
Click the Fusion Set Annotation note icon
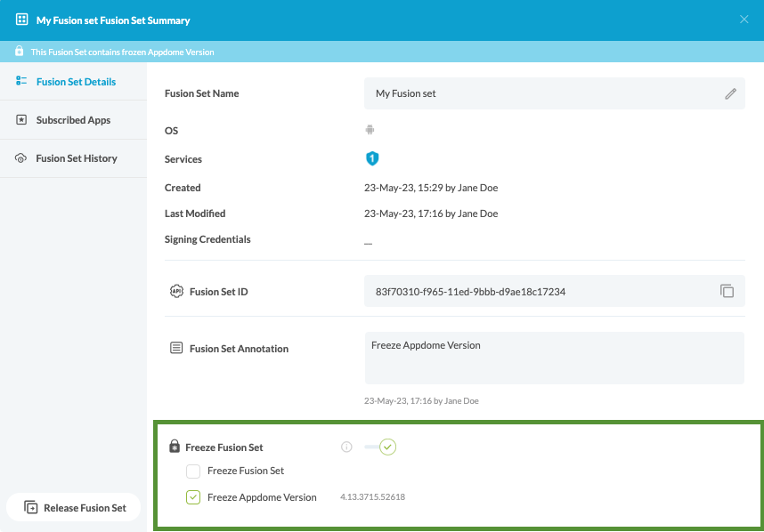(x=176, y=348)
